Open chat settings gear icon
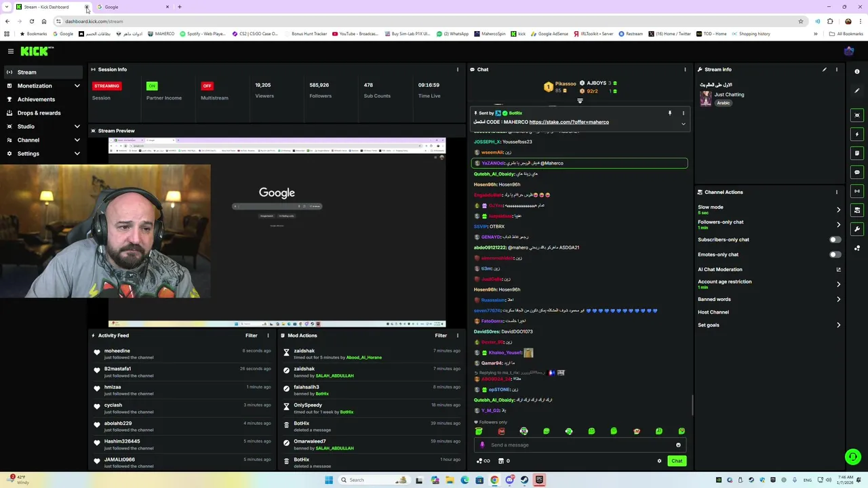The height and width of the screenshot is (488, 868). click(659, 461)
